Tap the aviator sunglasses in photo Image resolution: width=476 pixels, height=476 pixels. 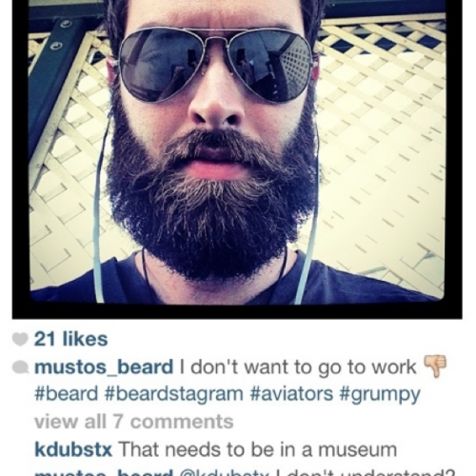[x=214, y=65]
